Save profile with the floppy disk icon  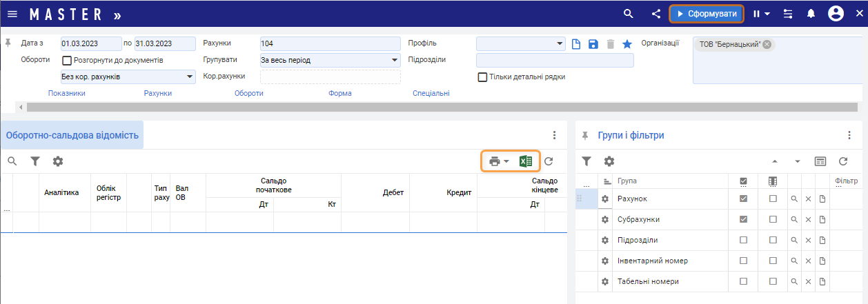(593, 44)
